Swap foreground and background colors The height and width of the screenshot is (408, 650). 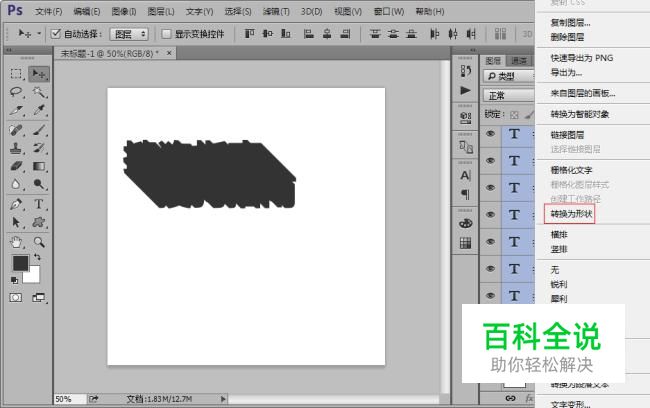(37, 257)
